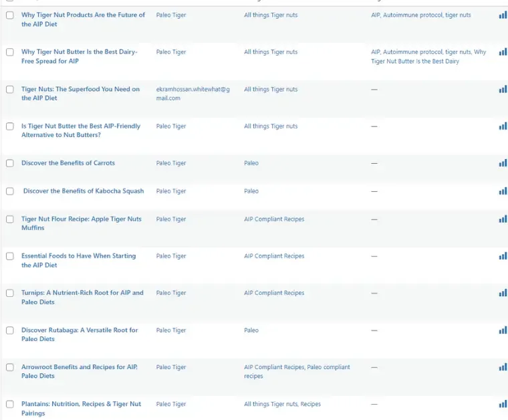Select the Plantains post checkbox
Screen dimensions: 508x420
click(x=9, y=404)
